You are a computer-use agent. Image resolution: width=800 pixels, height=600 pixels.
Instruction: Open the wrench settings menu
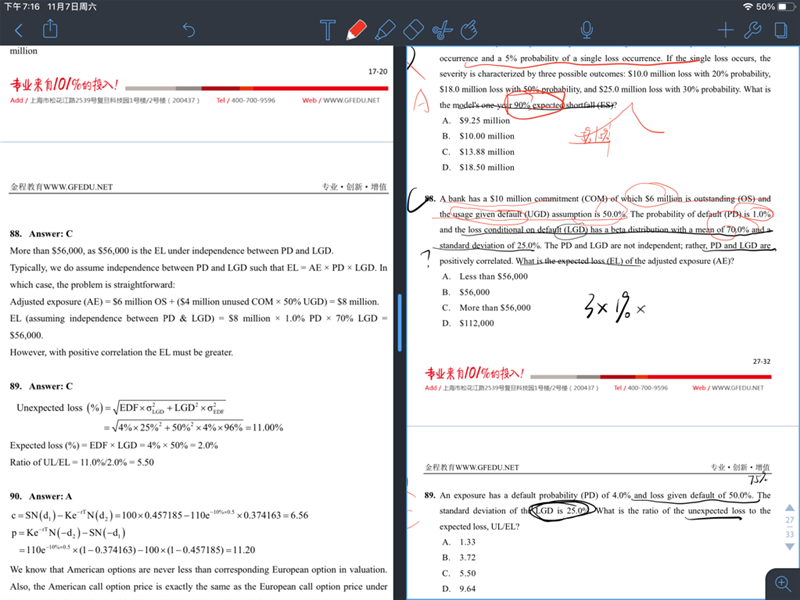click(753, 30)
